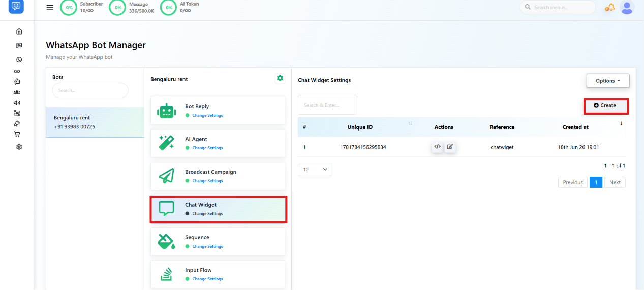
Task: Open the rows per page dropdown showing 10
Action: (315, 170)
